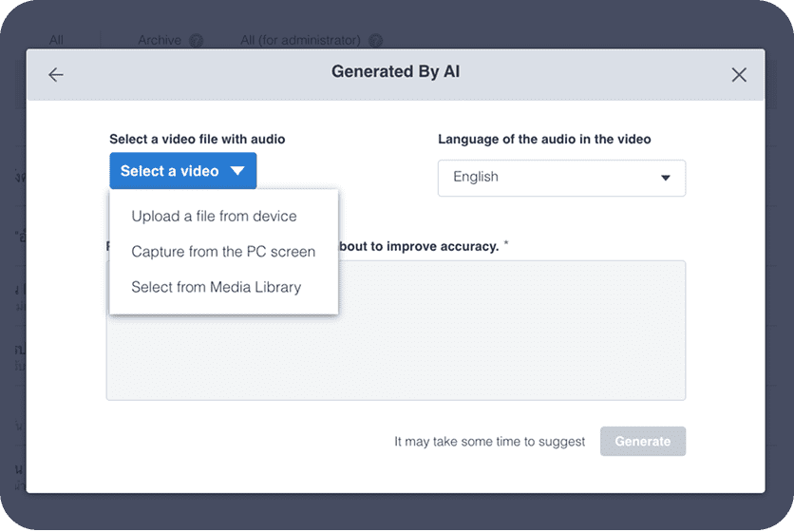Go back using the left arrow icon

coord(56,75)
